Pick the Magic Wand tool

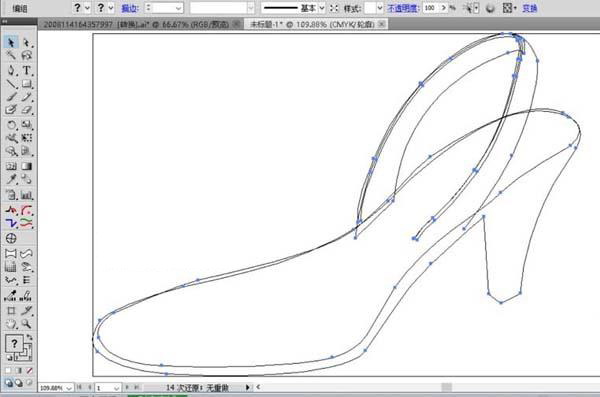(11, 56)
